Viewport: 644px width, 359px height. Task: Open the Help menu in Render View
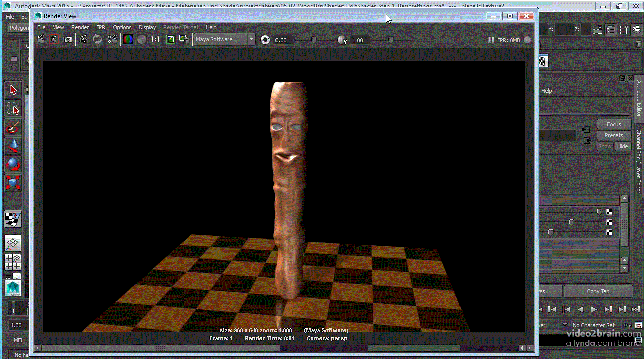211,27
